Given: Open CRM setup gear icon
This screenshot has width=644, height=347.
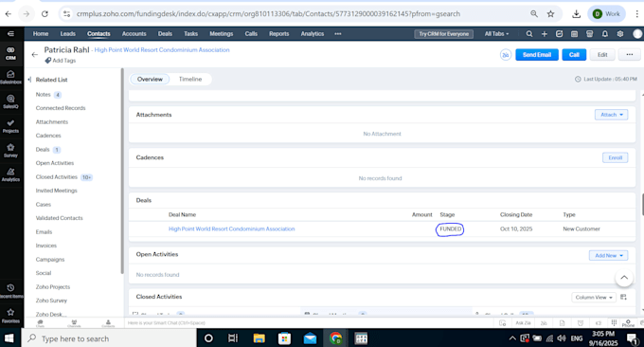Looking at the screenshot, I should [620, 34].
